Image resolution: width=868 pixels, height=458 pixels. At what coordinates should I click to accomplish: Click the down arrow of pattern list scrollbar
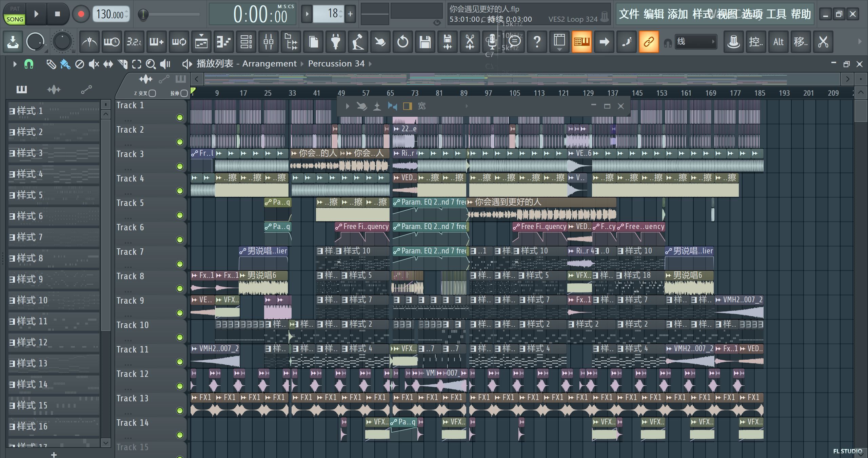[105, 442]
